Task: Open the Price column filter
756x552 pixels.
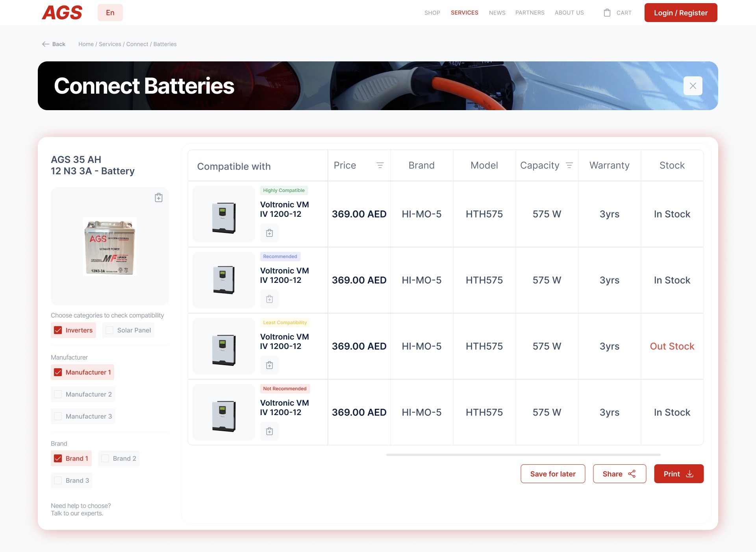Action: (x=380, y=165)
